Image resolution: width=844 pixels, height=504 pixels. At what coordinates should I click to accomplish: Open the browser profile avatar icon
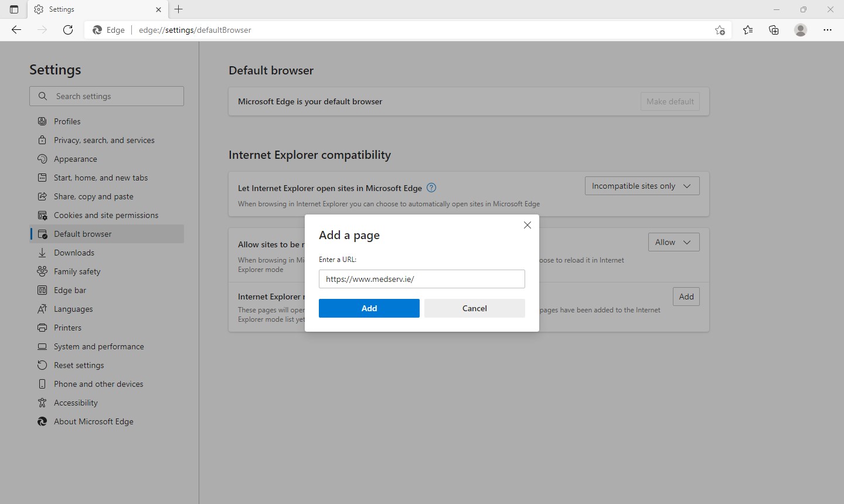tap(801, 30)
